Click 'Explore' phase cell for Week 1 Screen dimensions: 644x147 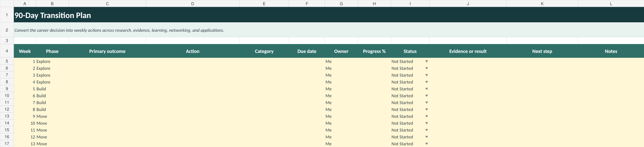(52, 61)
